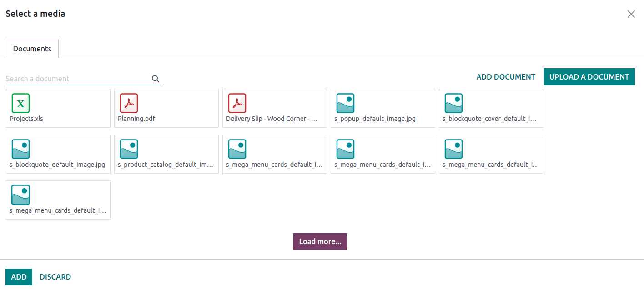Select the Planning.pdf file name
Screen dimensions: 644x290
point(136,119)
